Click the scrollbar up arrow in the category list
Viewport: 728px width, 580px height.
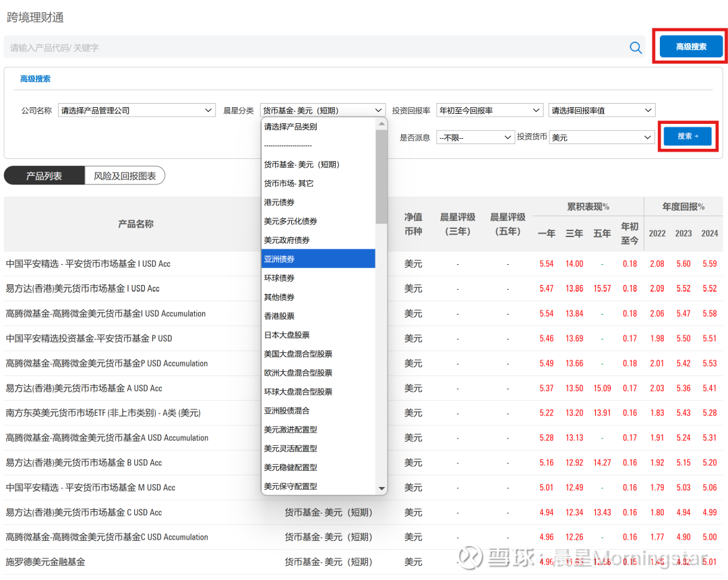click(x=382, y=123)
